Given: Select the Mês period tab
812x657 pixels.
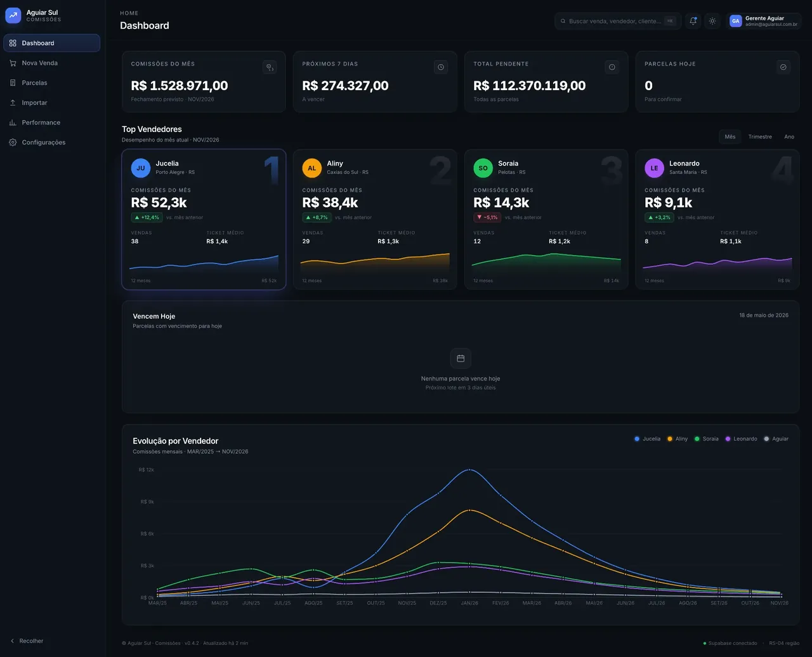Looking at the screenshot, I should 730,137.
